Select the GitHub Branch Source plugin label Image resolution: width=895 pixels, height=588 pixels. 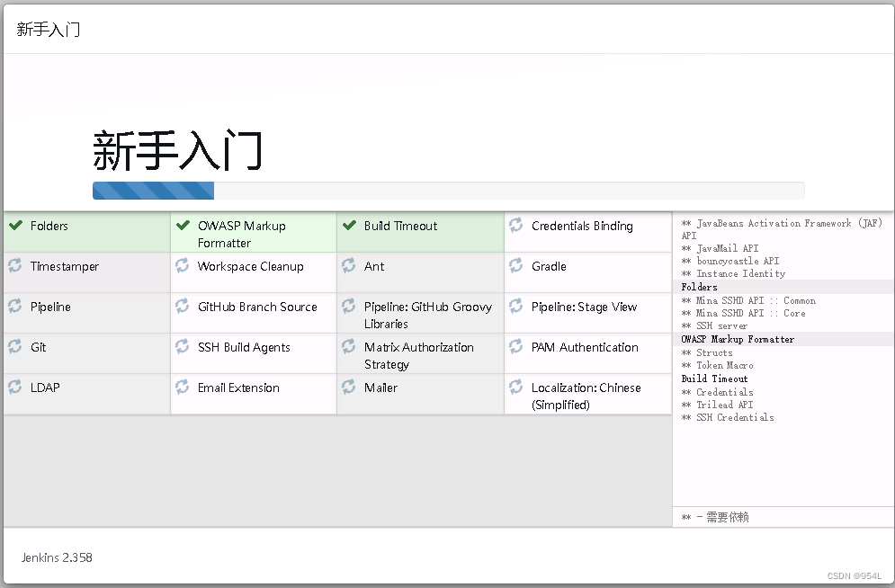point(257,307)
